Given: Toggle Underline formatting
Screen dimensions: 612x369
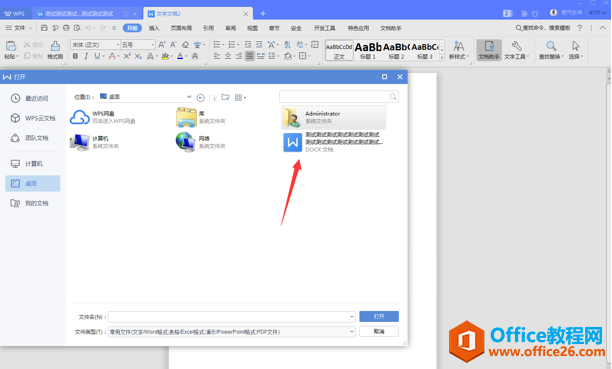Looking at the screenshot, I should point(97,56).
